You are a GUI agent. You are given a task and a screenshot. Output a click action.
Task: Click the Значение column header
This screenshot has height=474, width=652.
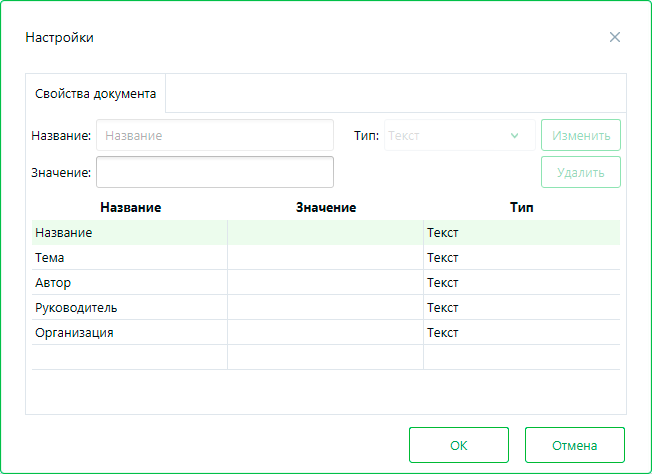tap(326, 207)
